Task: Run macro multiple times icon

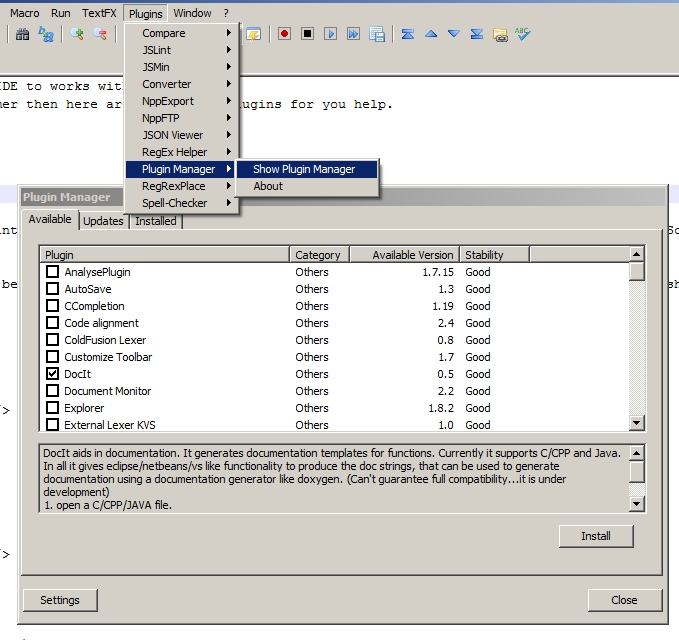Action: pyautogui.click(x=353, y=34)
